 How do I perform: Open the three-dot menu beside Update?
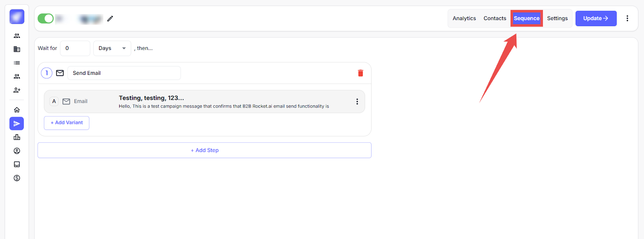[627, 19]
